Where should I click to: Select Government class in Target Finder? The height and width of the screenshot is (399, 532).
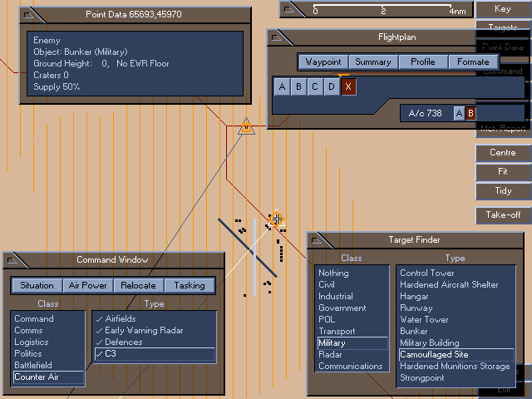pos(352,308)
